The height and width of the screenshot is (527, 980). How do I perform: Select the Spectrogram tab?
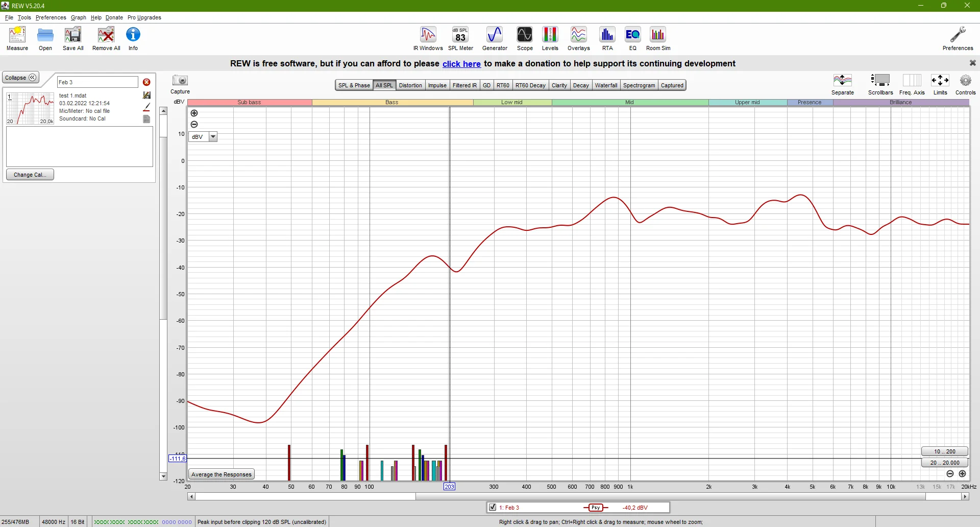point(639,85)
